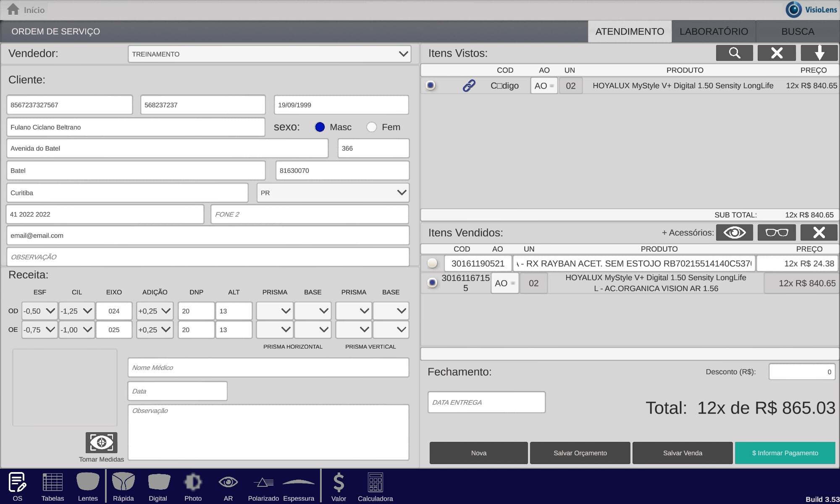Open OE ESF dropdown showing -0,75
The width and height of the screenshot is (840, 504).
[39, 330]
